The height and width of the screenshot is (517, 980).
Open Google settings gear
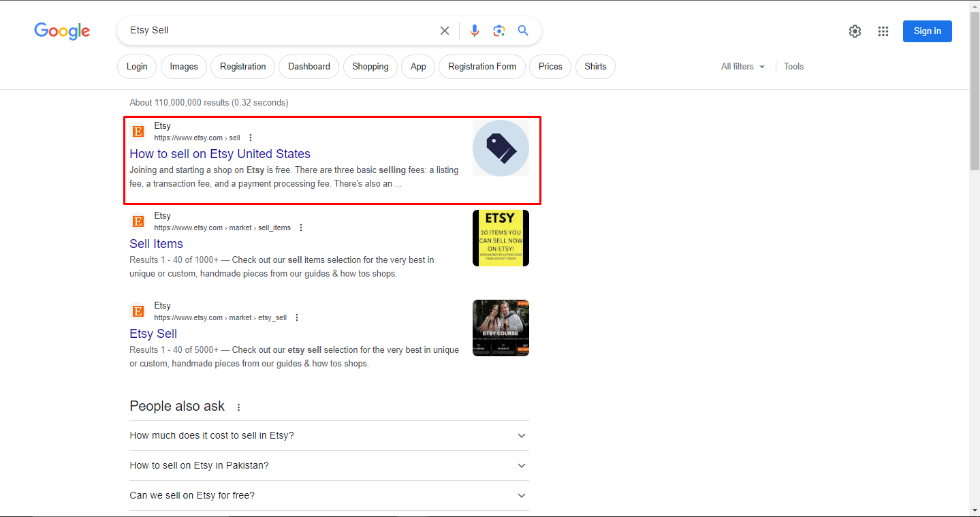pyautogui.click(x=855, y=31)
